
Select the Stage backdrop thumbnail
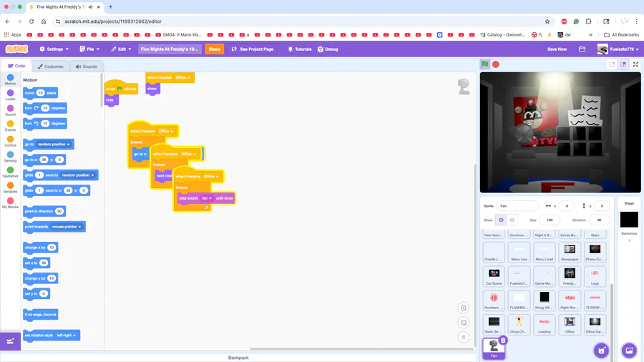[629, 220]
